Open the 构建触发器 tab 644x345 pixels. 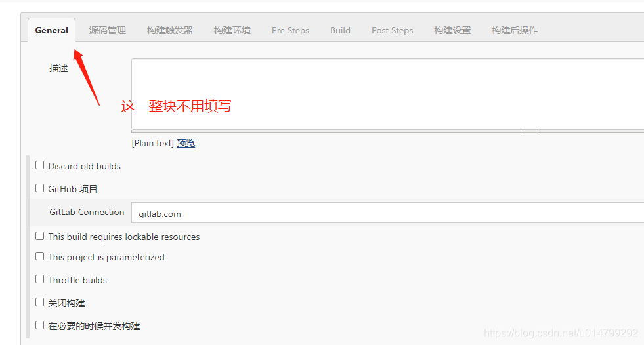[x=169, y=30]
